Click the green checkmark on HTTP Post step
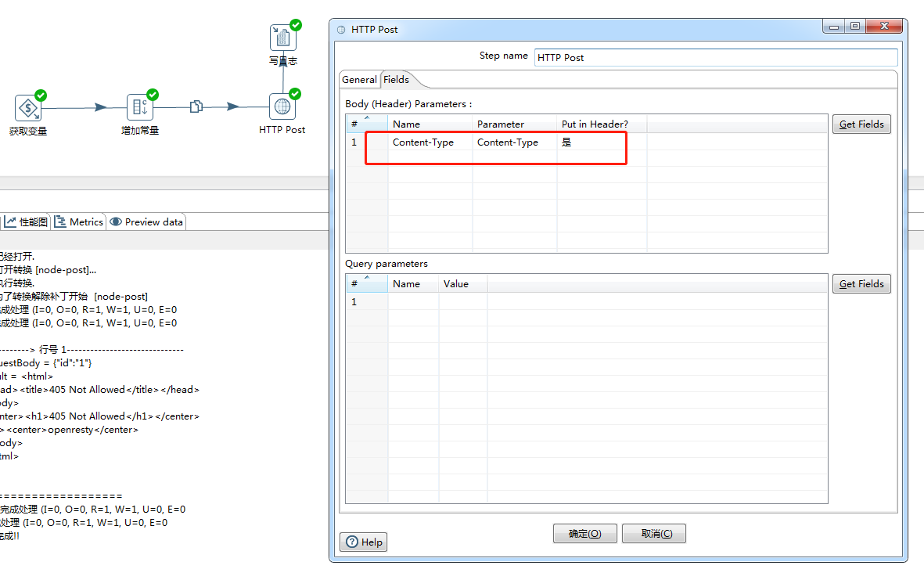 (294, 95)
